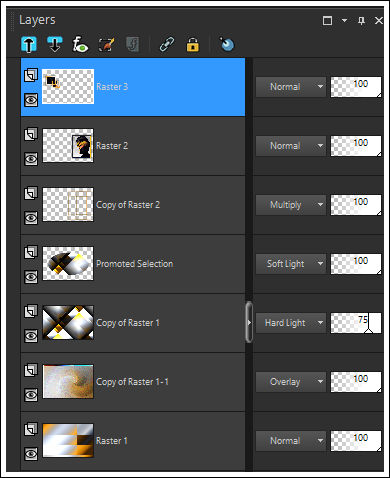Screen dimensions: 390x478
Task: Click the Raster 3 layer thumbnail
Action: [x=68, y=87]
